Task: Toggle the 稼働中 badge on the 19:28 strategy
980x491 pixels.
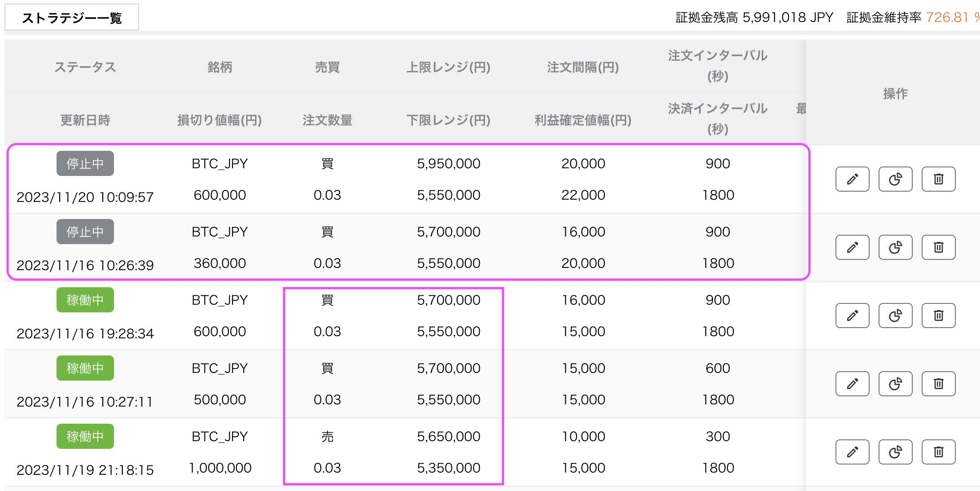Action: [x=84, y=300]
